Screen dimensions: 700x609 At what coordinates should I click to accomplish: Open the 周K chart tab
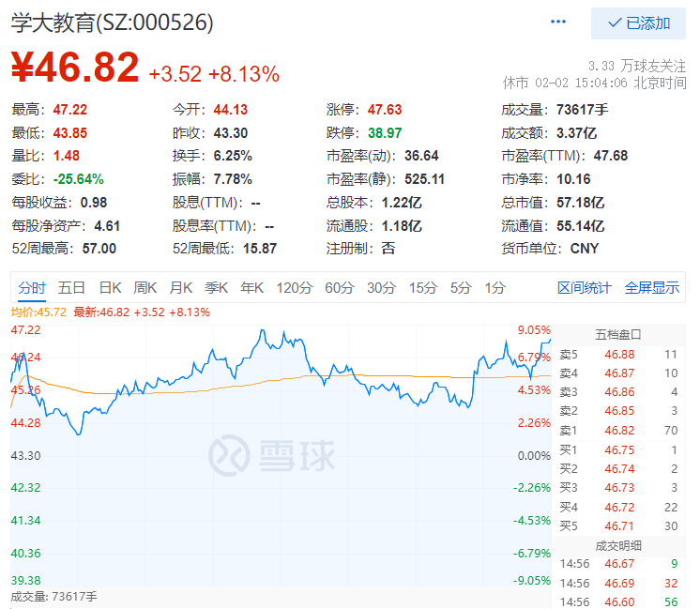point(145,288)
